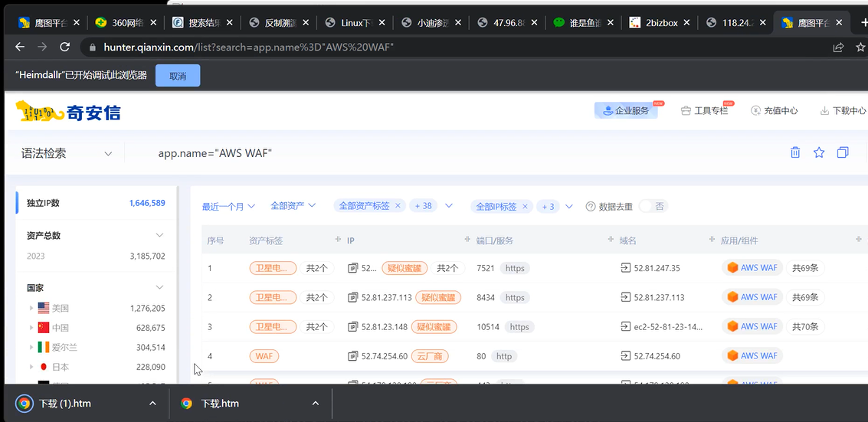Click the WAF asset tag in row 4
This screenshot has width=868, height=422.
pos(264,356)
